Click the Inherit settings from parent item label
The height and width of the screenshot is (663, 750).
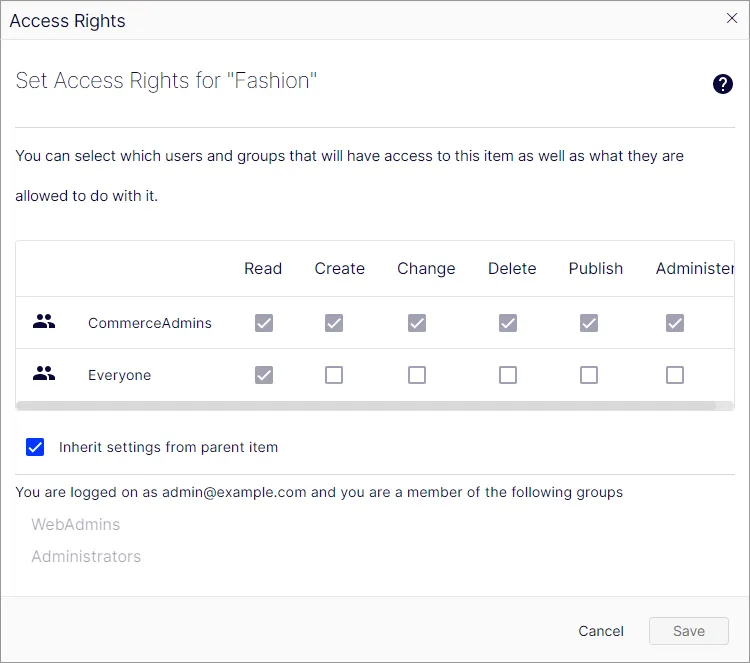[168, 447]
